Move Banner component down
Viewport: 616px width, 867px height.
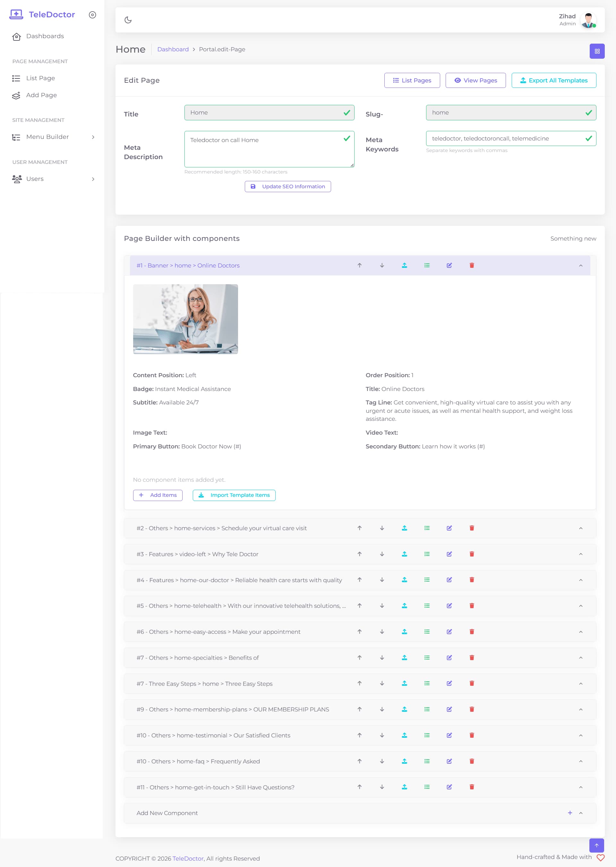coord(382,266)
